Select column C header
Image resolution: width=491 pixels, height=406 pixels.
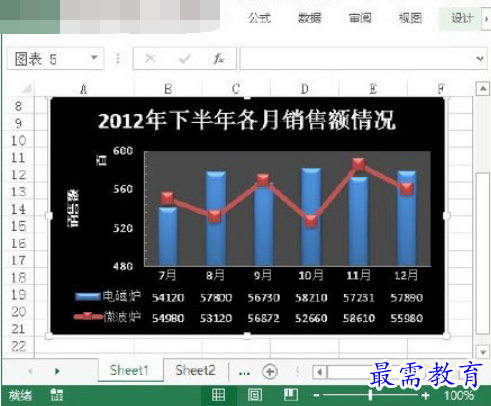tap(236, 89)
